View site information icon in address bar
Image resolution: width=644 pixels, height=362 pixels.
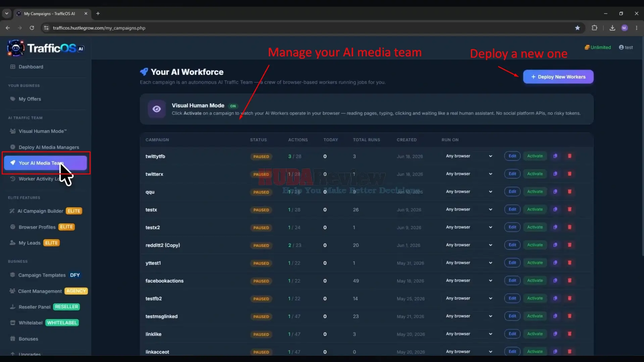click(x=46, y=28)
